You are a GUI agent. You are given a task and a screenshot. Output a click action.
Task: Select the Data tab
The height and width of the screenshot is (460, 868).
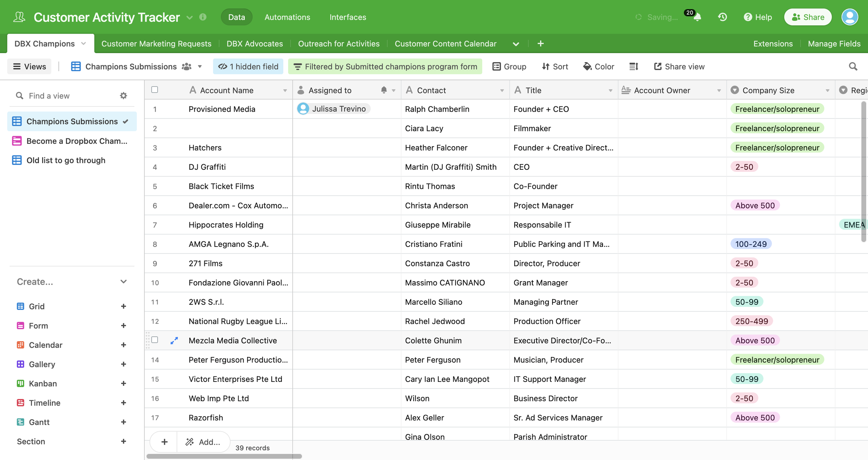point(236,17)
